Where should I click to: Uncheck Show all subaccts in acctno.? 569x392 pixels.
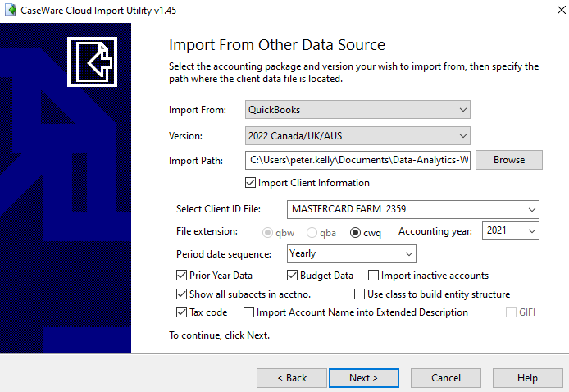(182, 294)
